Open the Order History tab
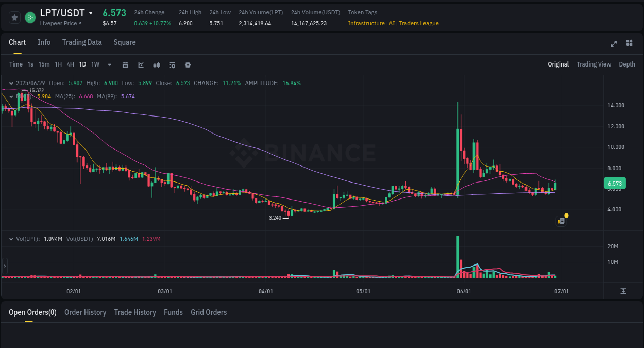This screenshot has width=644, height=348. [85, 312]
